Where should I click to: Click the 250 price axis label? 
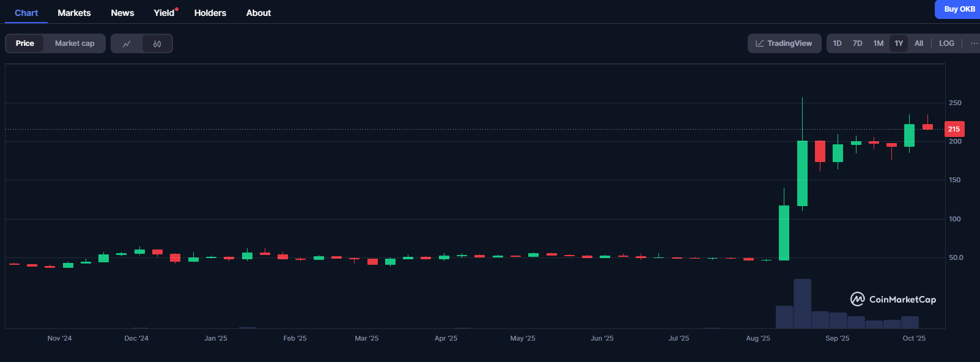[x=955, y=103]
